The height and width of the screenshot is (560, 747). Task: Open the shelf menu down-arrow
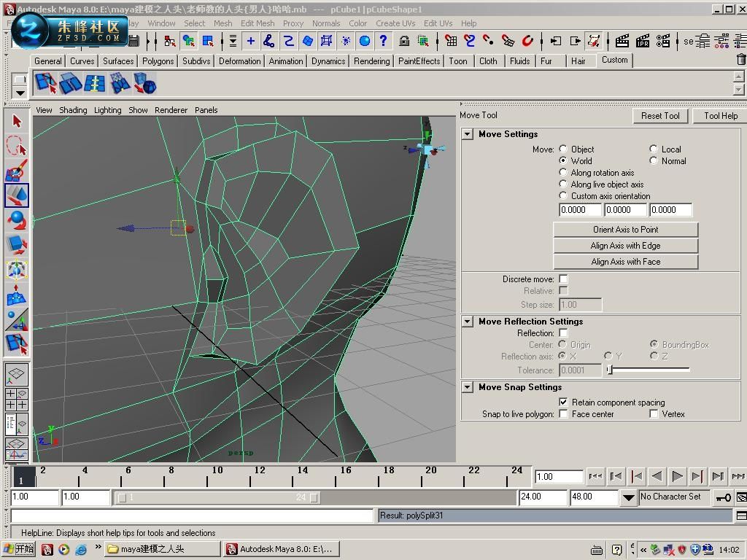[x=20, y=93]
